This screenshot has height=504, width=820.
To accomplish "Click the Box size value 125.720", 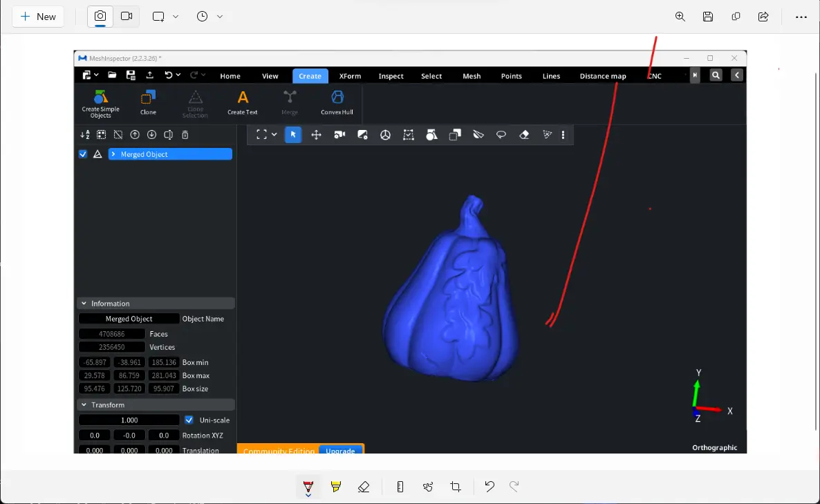I will (129, 389).
